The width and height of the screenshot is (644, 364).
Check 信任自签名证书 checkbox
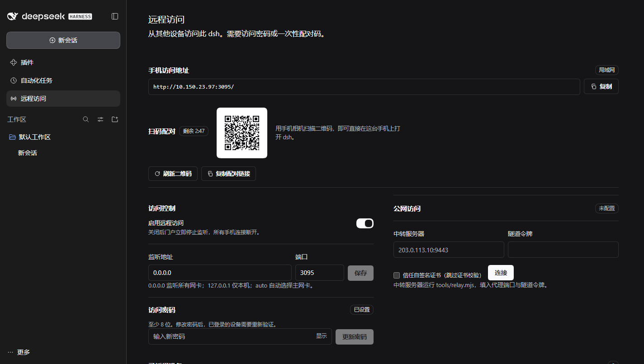pos(397,275)
